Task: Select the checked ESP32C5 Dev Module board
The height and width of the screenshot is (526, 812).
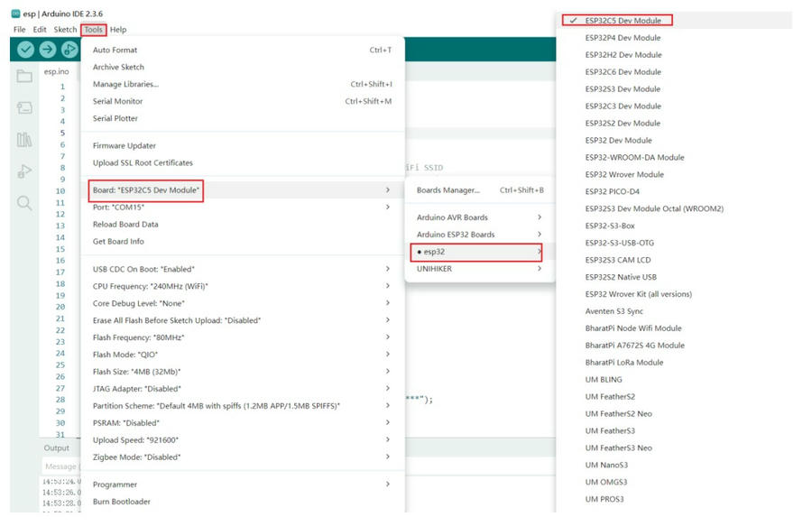Action: pyautogui.click(x=674, y=21)
